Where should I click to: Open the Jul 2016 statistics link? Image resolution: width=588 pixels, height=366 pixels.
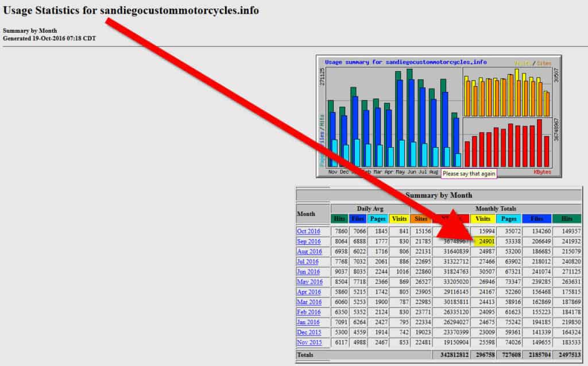(x=308, y=261)
